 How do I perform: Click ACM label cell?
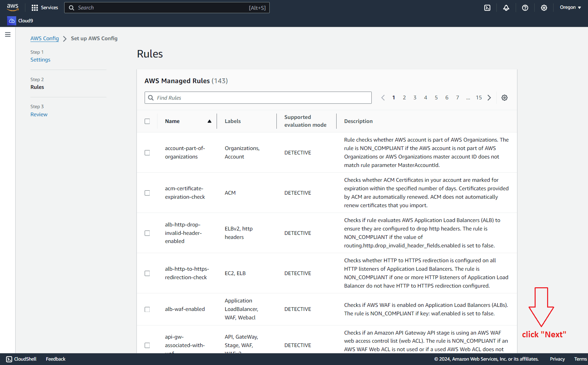(230, 193)
